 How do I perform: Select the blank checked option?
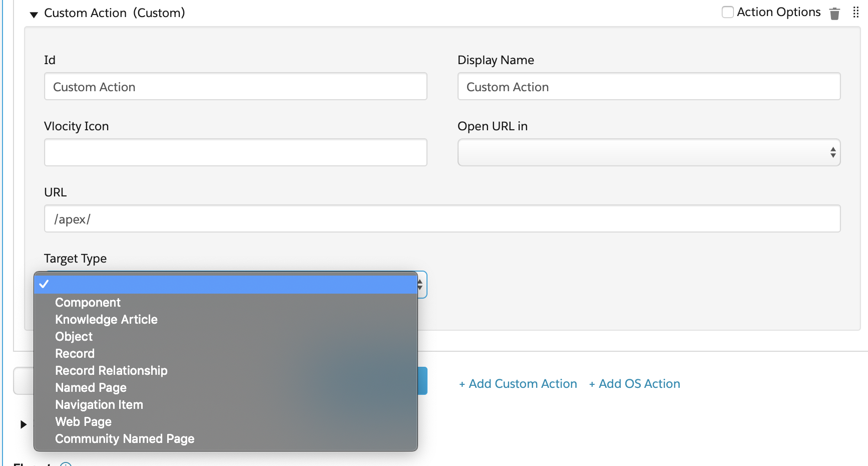225,284
